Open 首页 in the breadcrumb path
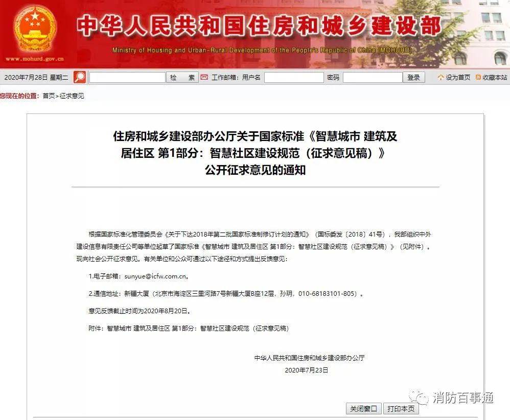This screenshot has height=420, width=510. click(49, 96)
